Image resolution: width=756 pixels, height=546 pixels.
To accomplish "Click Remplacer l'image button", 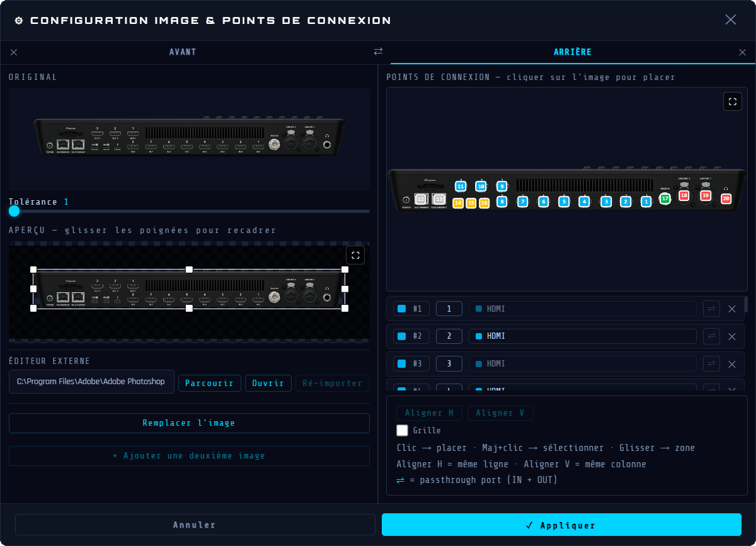I will [x=189, y=423].
